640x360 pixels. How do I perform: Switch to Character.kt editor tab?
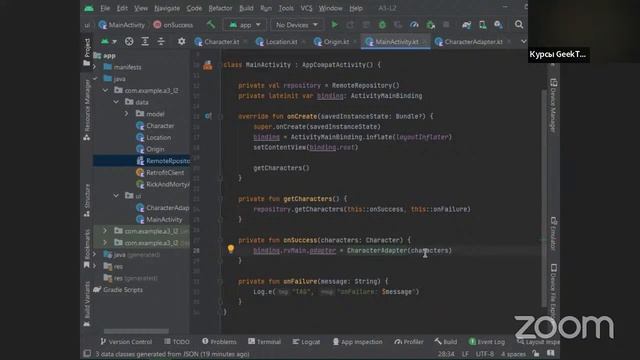221,42
